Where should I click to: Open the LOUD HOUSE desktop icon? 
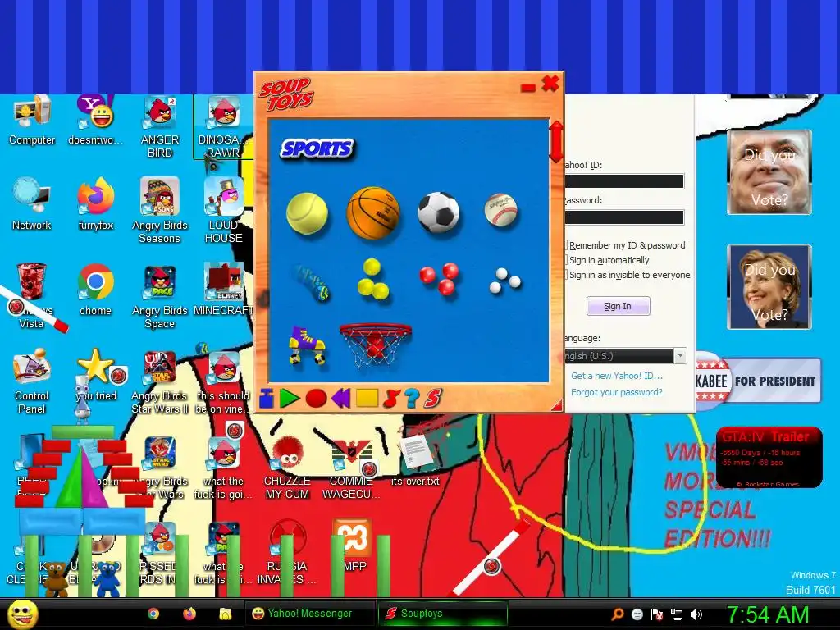click(x=223, y=211)
